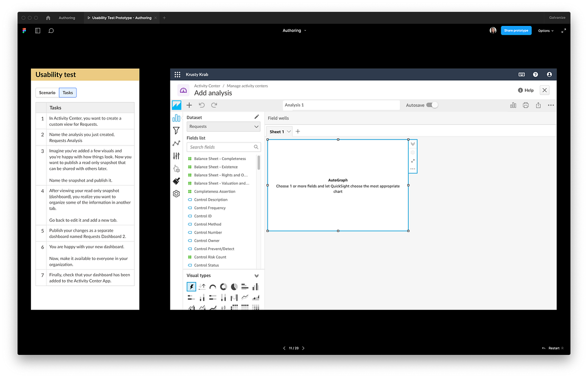Expand the visual's chevron menu

[413, 144]
